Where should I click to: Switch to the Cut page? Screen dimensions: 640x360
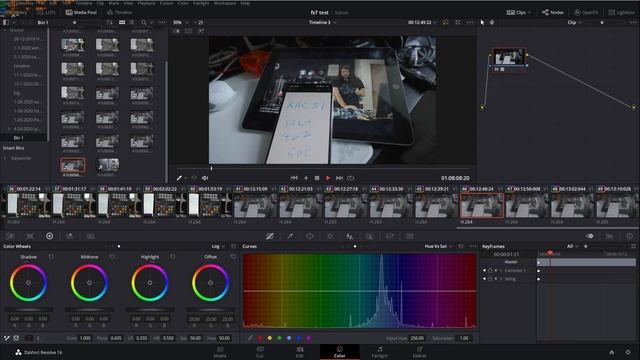click(260, 352)
